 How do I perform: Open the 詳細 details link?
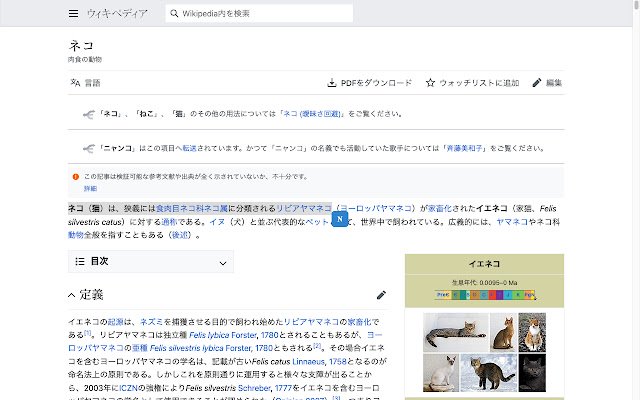(90, 189)
